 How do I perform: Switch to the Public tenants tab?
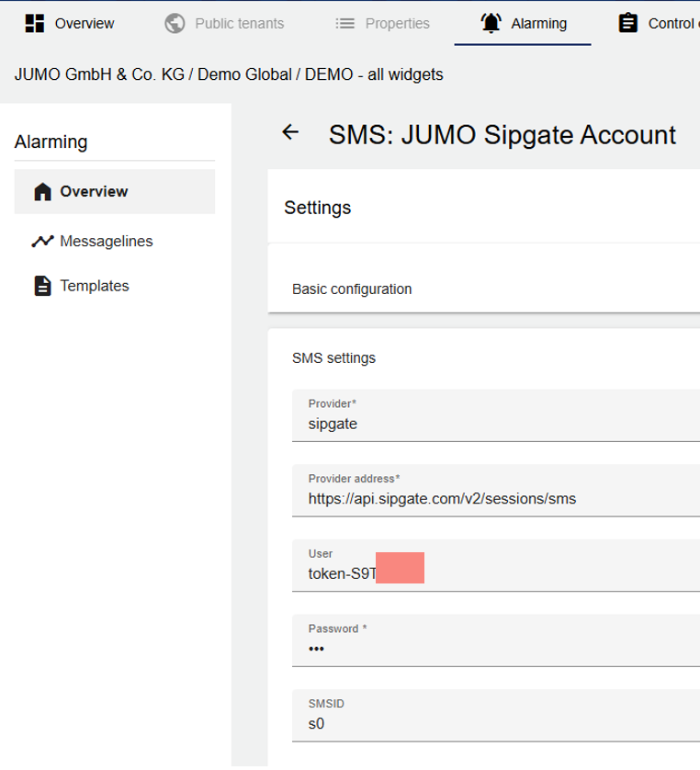coord(239,23)
